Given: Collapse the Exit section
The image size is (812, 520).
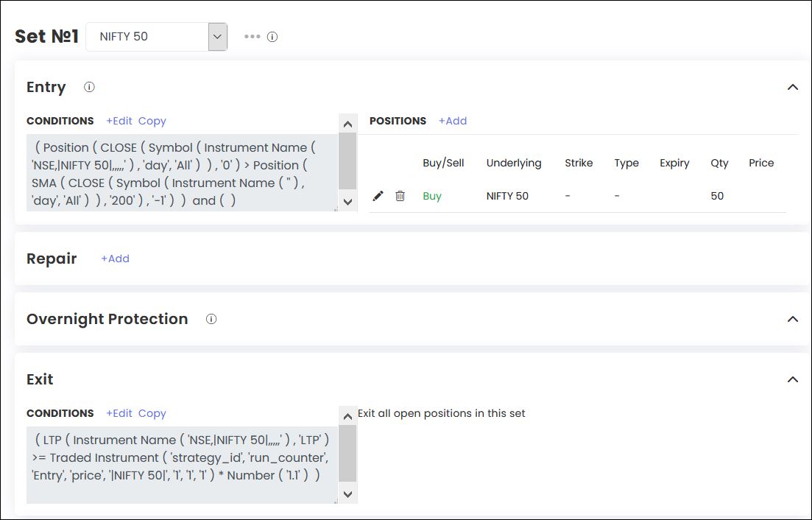Looking at the screenshot, I should (x=792, y=379).
